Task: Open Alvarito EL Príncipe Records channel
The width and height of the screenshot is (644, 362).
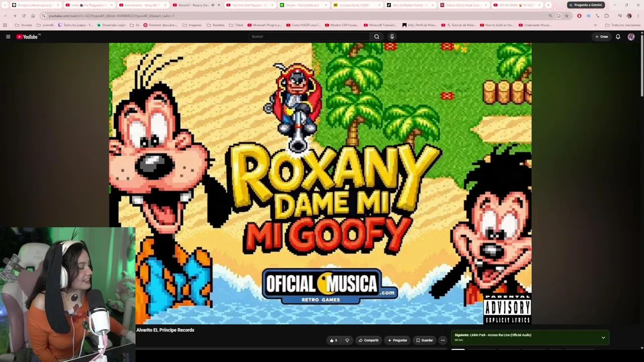Action: pos(165,330)
